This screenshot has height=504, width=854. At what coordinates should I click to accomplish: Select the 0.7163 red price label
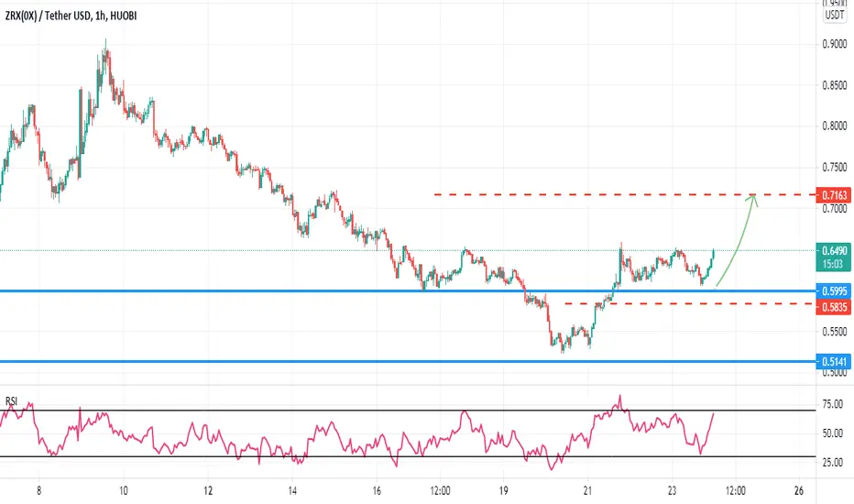(x=834, y=195)
